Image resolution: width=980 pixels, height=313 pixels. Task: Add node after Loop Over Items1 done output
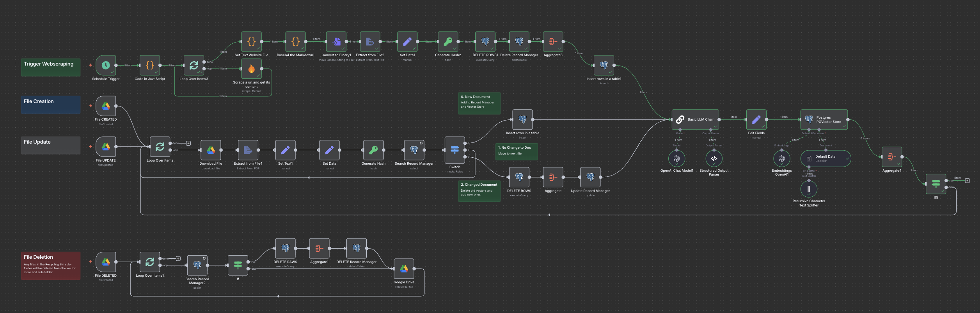coord(178,258)
